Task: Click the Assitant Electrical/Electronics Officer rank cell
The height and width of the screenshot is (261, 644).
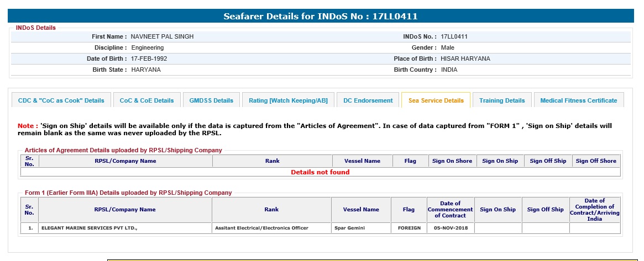Action: pos(261,228)
